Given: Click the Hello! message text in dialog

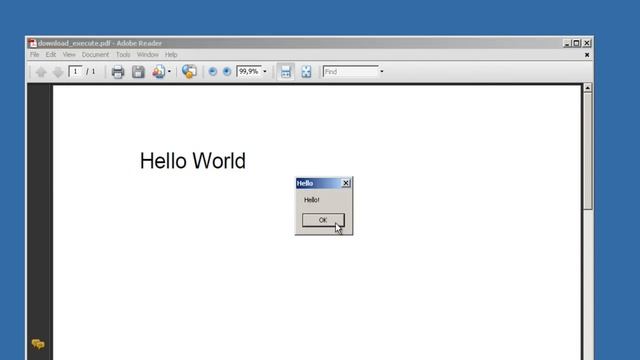Looking at the screenshot, I should [311, 200].
